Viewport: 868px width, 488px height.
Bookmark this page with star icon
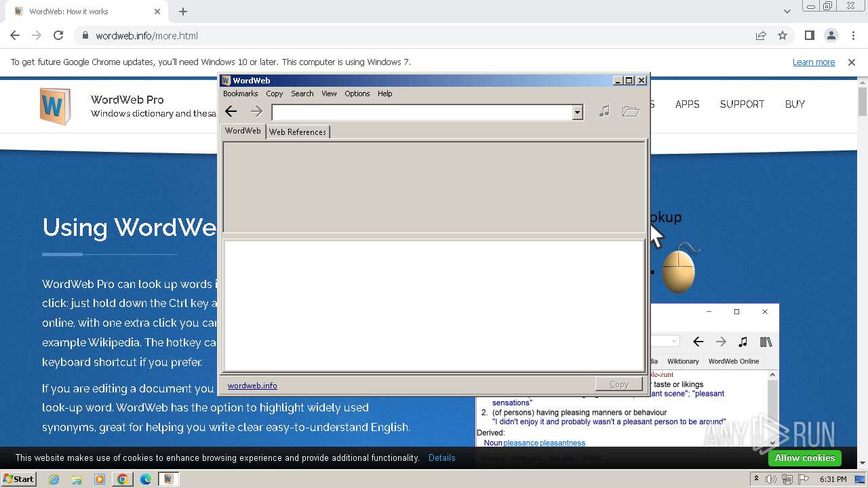click(783, 36)
